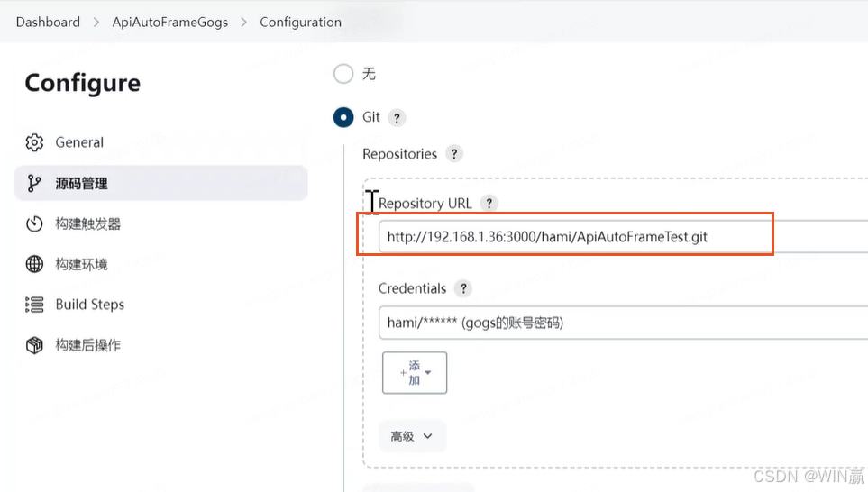Open the Credentials dropdown

(x=622, y=323)
